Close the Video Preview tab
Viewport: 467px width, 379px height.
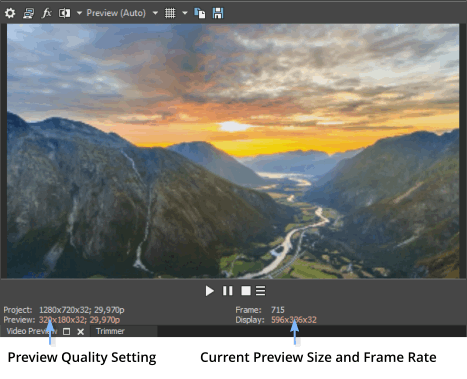click(81, 332)
